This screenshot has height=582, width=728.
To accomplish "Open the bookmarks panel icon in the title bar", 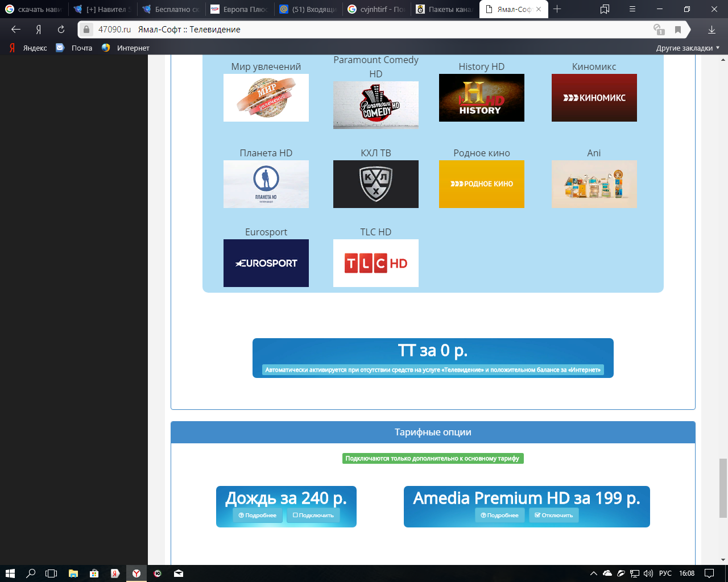I will 605,9.
